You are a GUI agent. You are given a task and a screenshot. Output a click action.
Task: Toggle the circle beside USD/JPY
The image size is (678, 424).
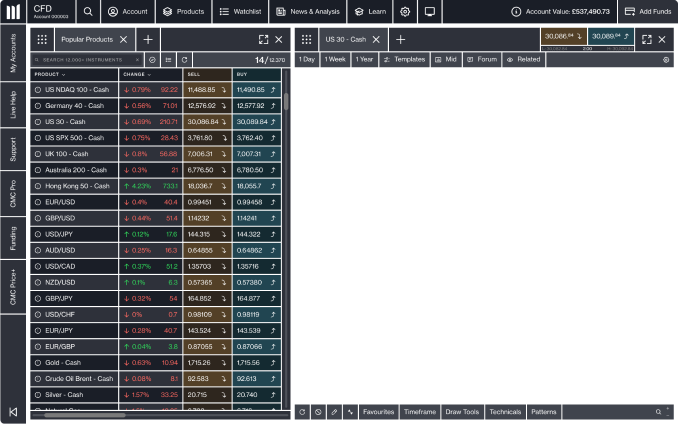[38, 234]
